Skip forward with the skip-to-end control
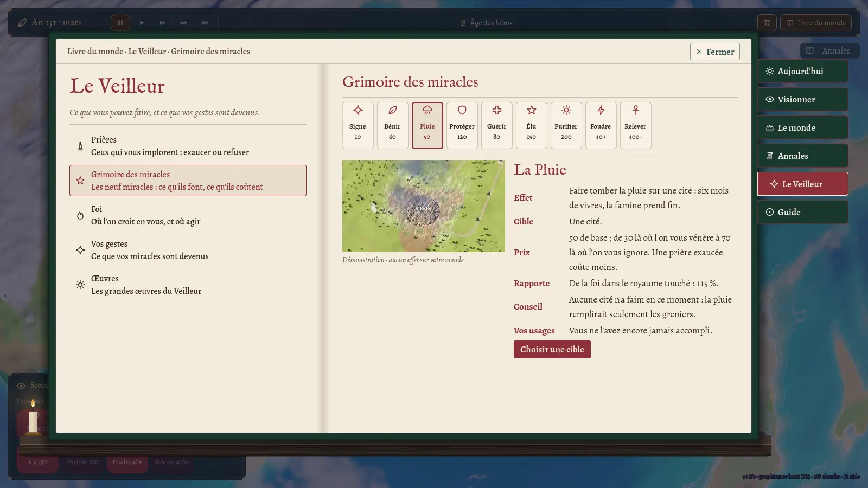The width and height of the screenshot is (868, 488). pyautogui.click(x=205, y=23)
